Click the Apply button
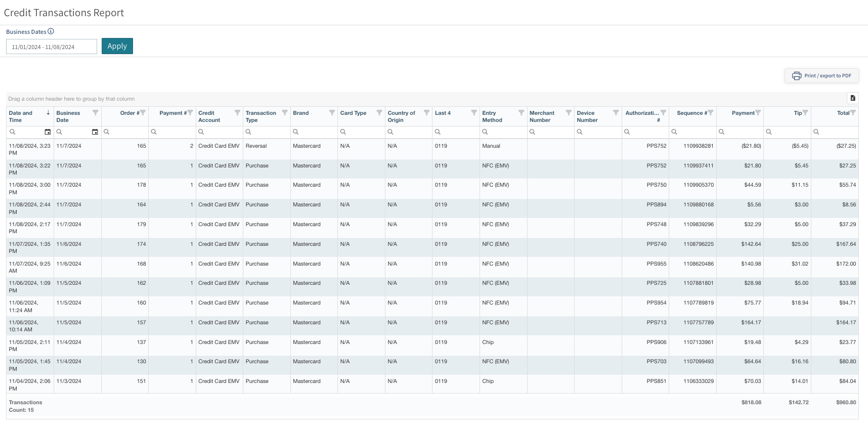 (117, 46)
